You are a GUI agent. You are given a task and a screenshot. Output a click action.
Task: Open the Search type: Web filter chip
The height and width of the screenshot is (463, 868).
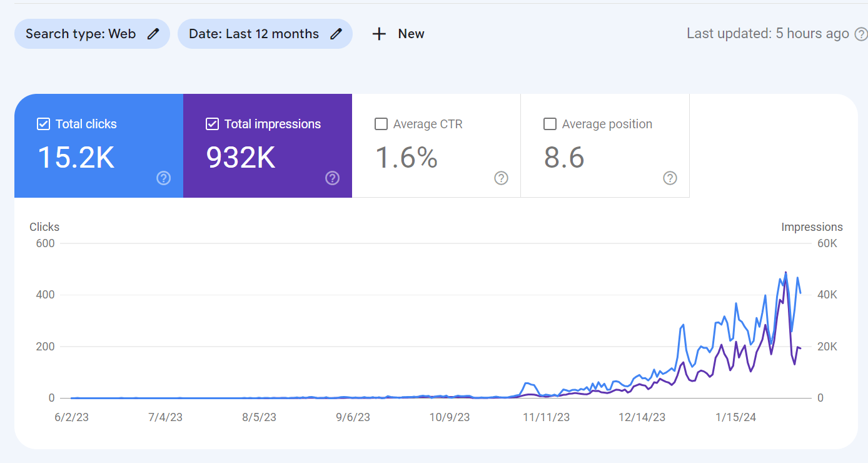[81, 34]
